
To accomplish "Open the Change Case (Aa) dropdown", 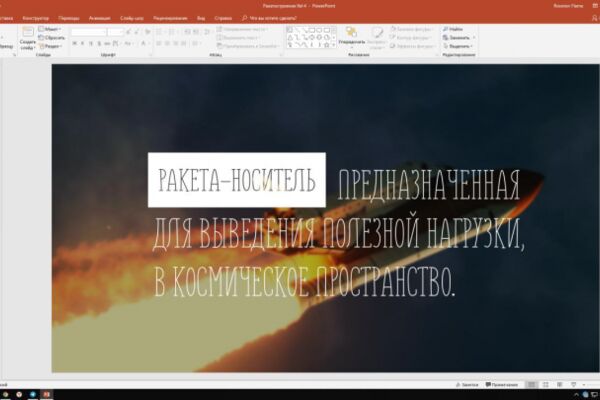I will tap(129, 44).
